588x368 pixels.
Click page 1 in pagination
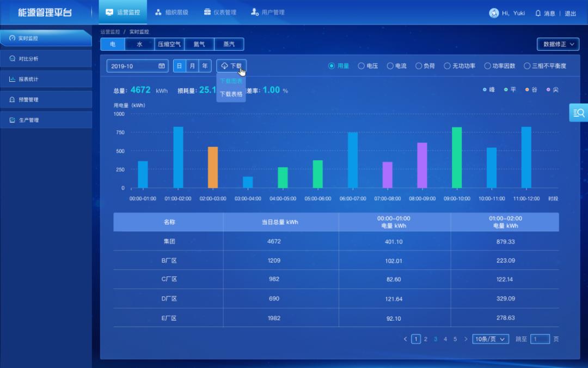click(x=416, y=339)
